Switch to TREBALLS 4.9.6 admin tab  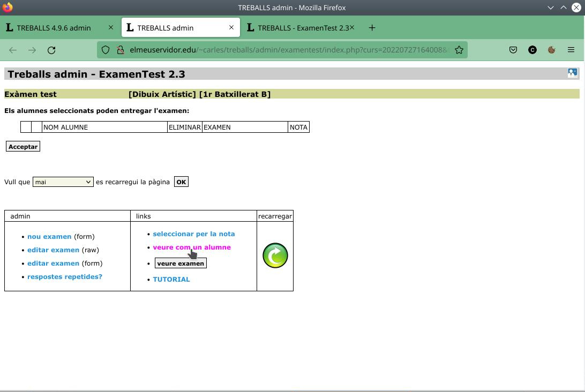point(54,28)
